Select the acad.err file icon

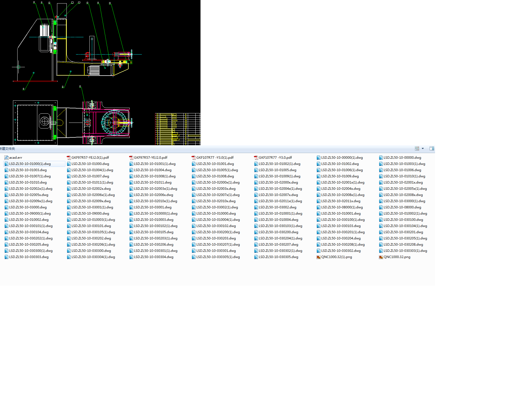(x=6, y=158)
